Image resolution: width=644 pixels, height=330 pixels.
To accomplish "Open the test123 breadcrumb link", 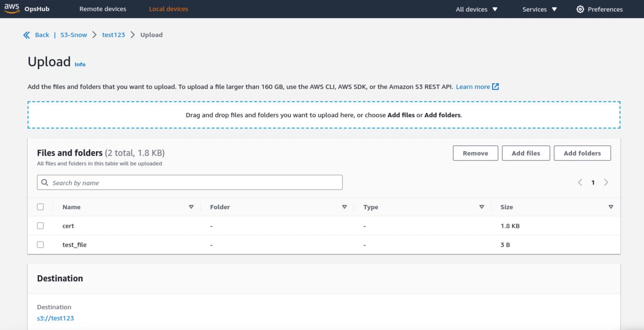I will 113,35.
